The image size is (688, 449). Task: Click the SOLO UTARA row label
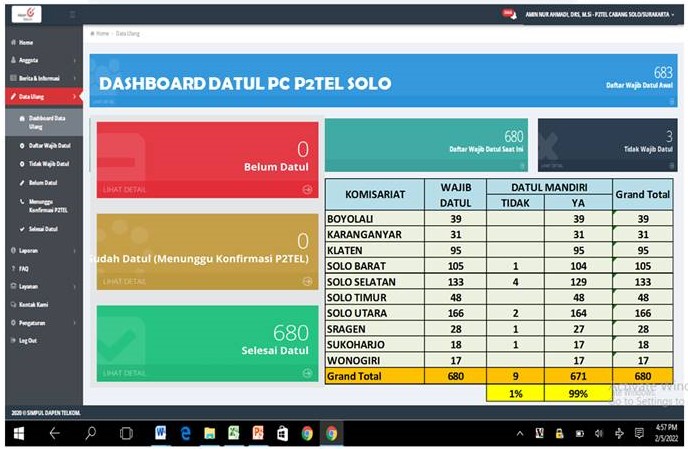(x=356, y=313)
